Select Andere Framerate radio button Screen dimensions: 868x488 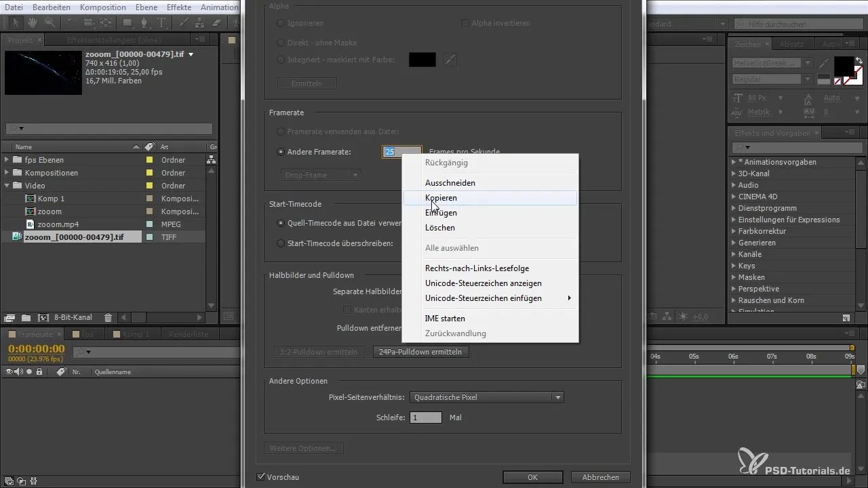[x=281, y=152]
